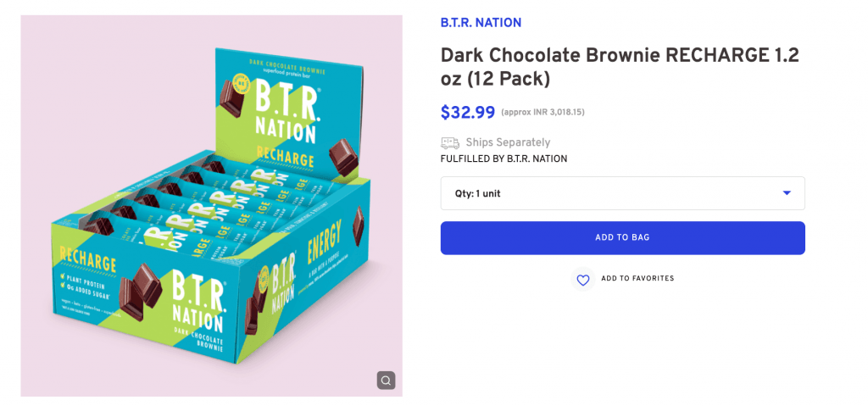The height and width of the screenshot is (406, 868).
Task: Click the ADD TO FAVORITES label
Action: click(x=637, y=279)
